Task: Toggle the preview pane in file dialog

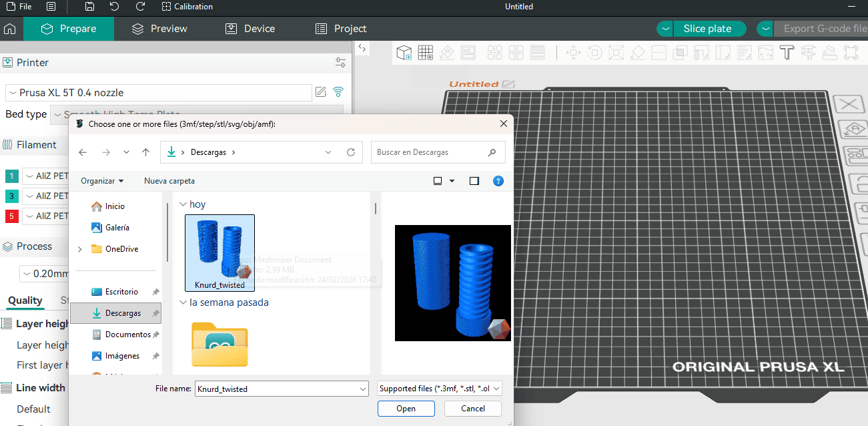Action: (x=474, y=181)
